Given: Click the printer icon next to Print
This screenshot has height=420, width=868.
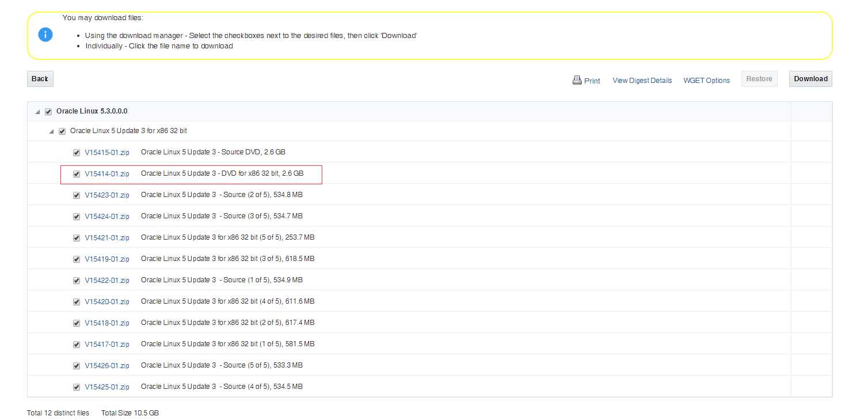Looking at the screenshot, I should click(577, 80).
